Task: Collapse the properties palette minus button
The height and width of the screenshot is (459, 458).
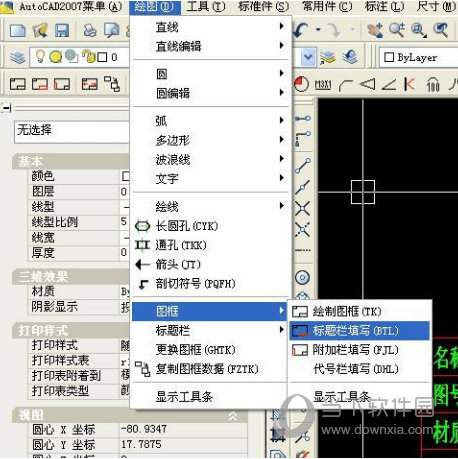Action: tap(6, 108)
